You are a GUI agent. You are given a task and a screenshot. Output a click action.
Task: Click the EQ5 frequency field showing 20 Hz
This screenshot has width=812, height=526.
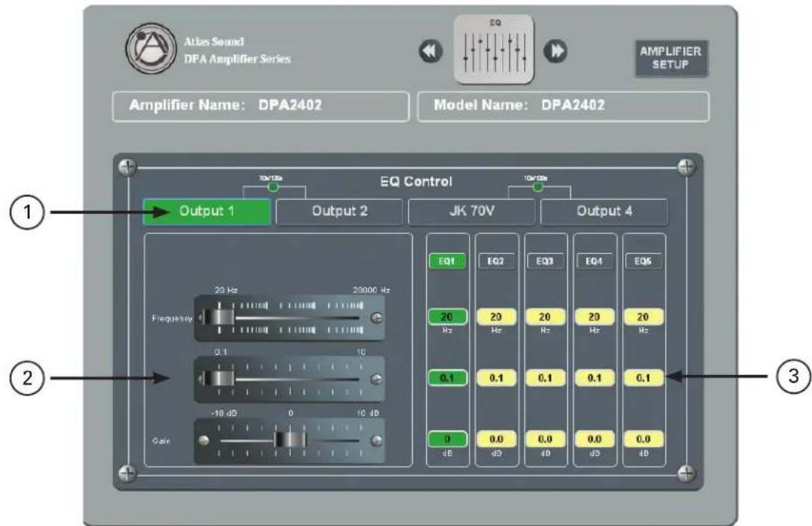pos(642,317)
